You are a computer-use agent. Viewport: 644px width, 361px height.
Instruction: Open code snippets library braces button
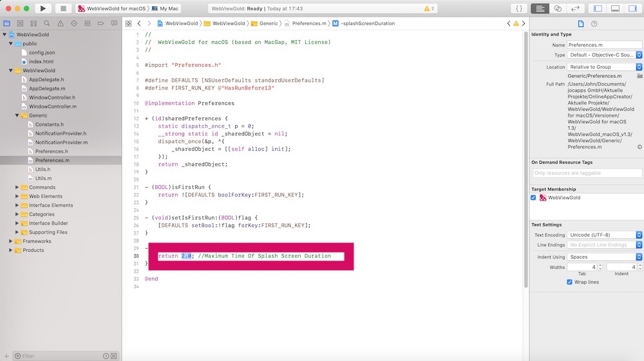(x=518, y=8)
